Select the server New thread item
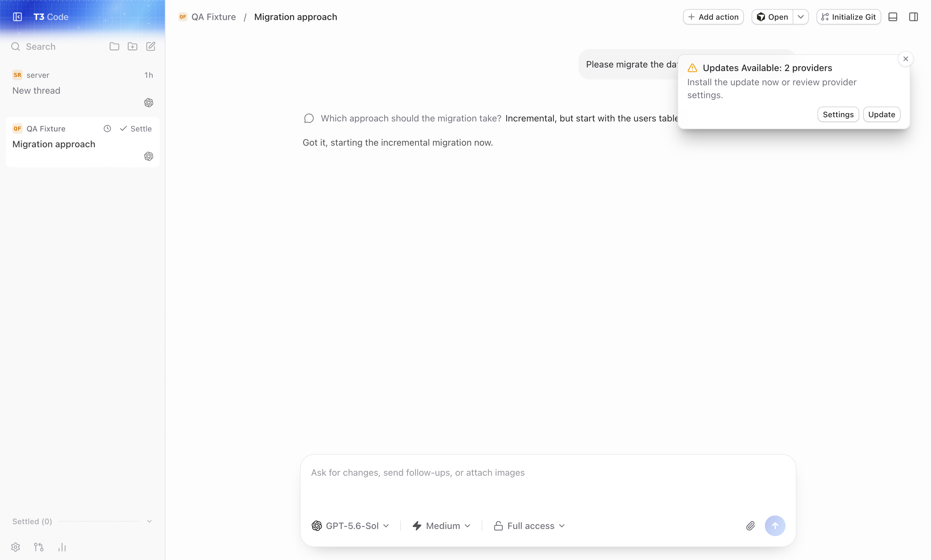The height and width of the screenshot is (560, 931). (x=82, y=89)
